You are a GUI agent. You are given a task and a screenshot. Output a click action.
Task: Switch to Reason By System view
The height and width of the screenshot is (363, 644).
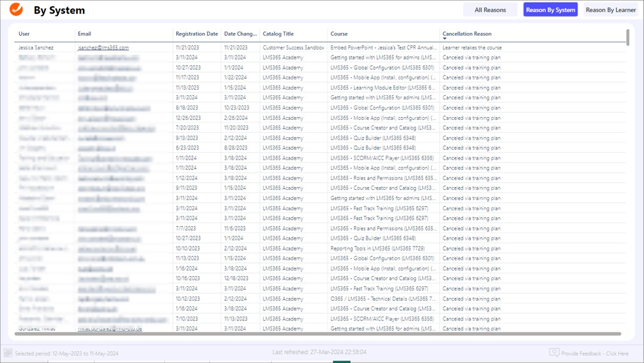pos(550,10)
